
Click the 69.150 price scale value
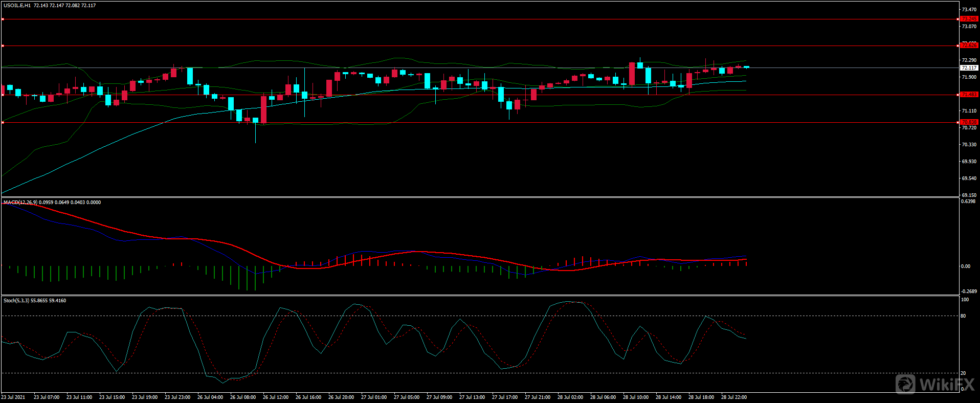pos(969,195)
